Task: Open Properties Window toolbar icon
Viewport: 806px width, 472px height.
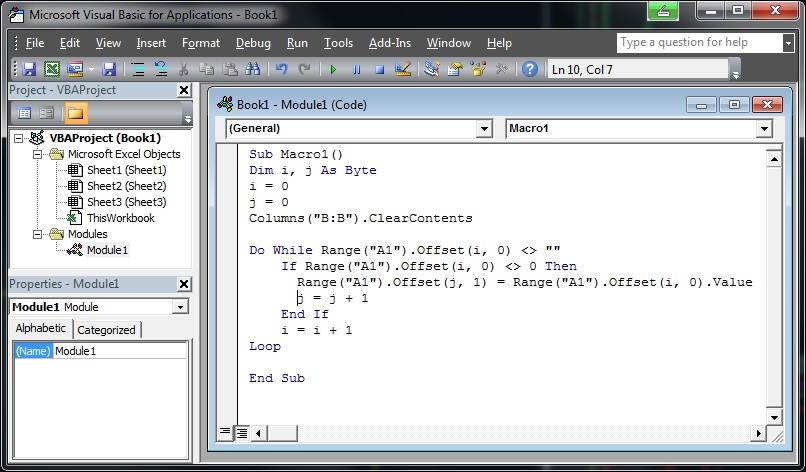Action: tap(455, 69)
